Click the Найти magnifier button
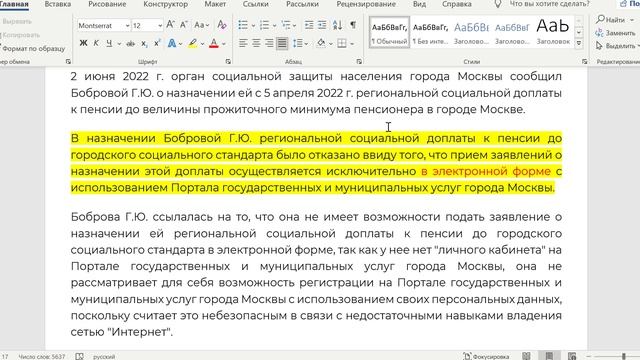640x360 pixels. [x=610, y=20]
